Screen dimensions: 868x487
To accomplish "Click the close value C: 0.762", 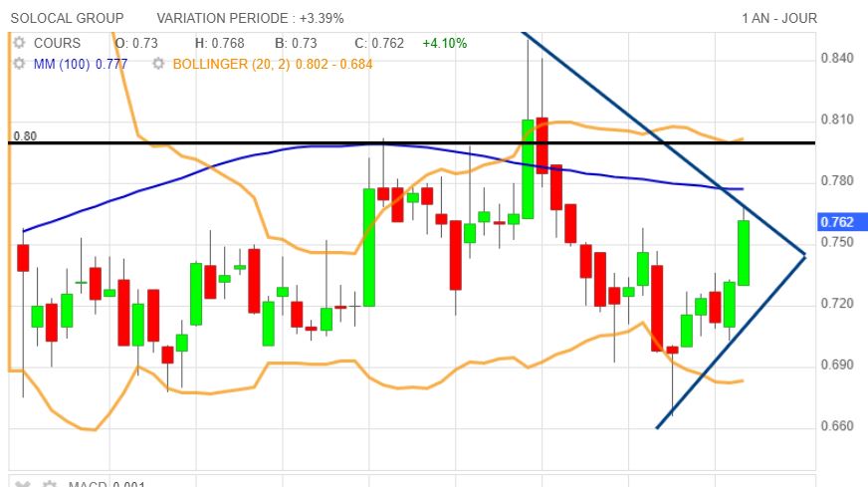I will pos(379,43).
